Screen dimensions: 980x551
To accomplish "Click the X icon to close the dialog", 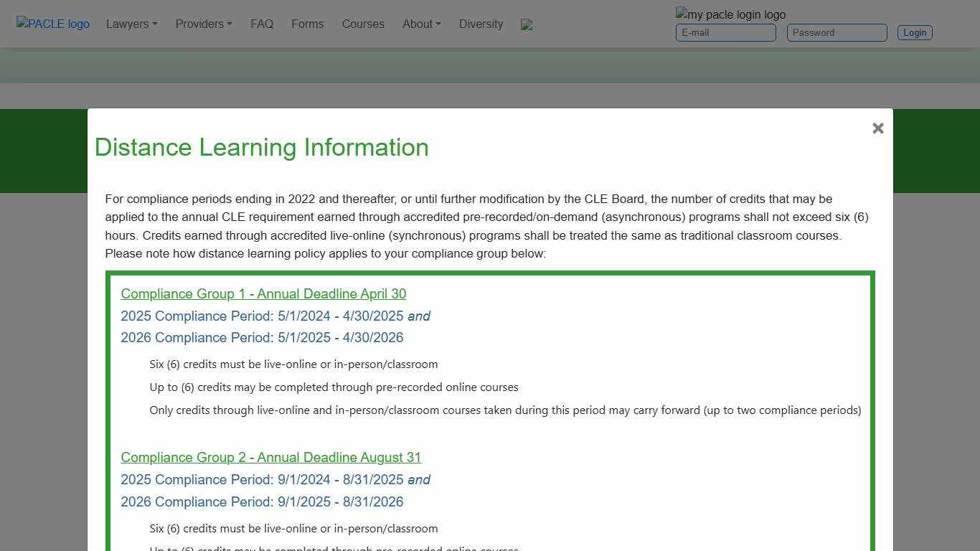I will [x=877, y=128].
